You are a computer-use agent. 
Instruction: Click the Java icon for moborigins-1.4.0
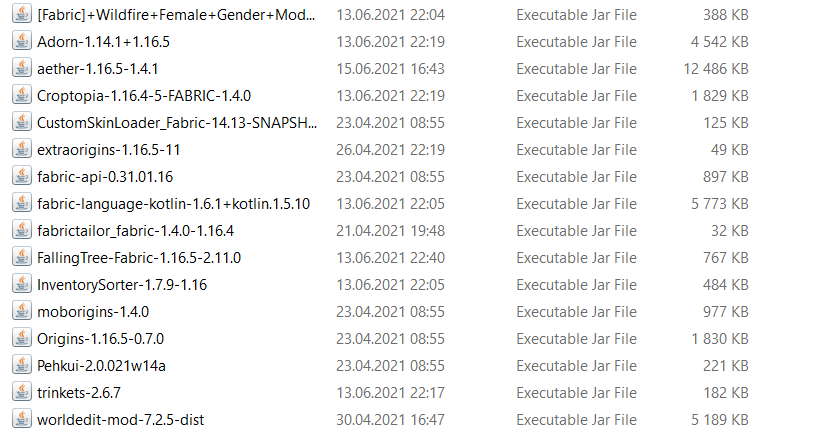(x=22, y=312)
